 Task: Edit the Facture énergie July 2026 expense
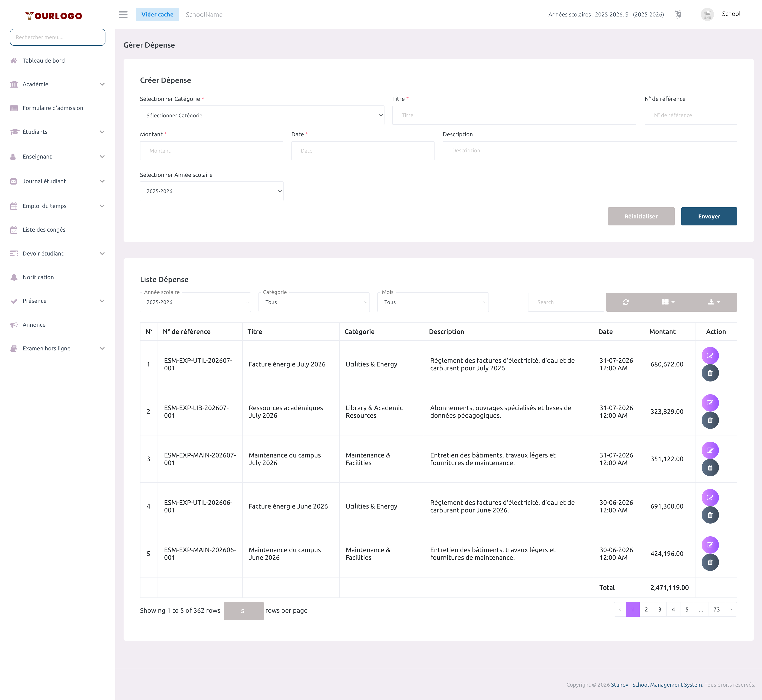pyautogui.click(x=710, y=355)
